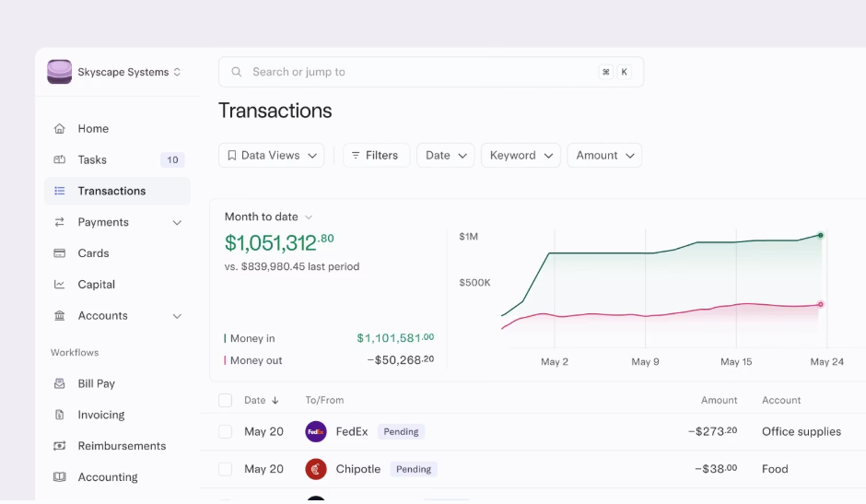
Task: Click the Payments arrows icon
Action: tap(60, 222)
